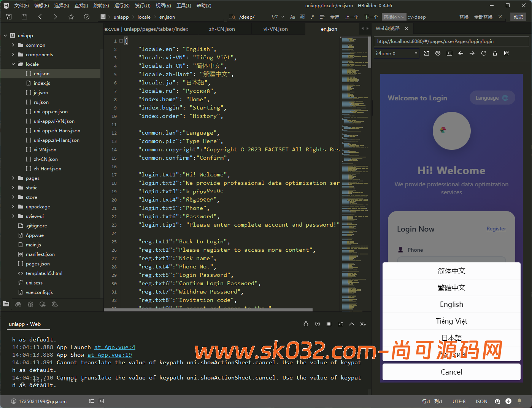Switch to the zh-CN.json tab
Viewport: 532px width, 408px height.
[x=222, y=29]
